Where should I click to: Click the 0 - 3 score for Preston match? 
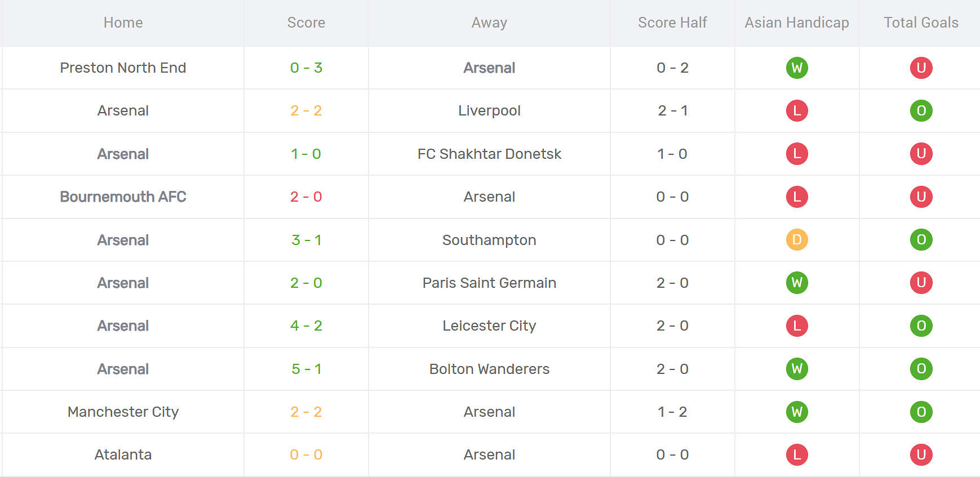click(306, 68)
